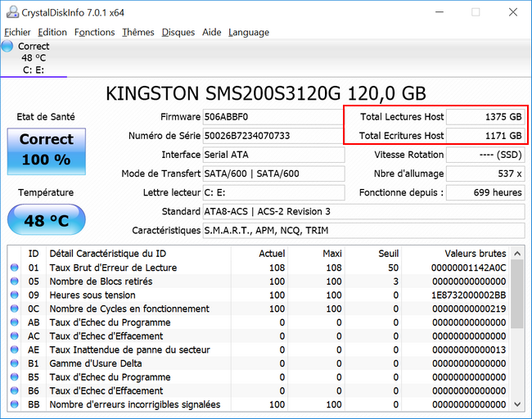This screenshot has width=532, height=419.
Task: Click the scroll up arrow of SMART list
Action: coord(517,254)
